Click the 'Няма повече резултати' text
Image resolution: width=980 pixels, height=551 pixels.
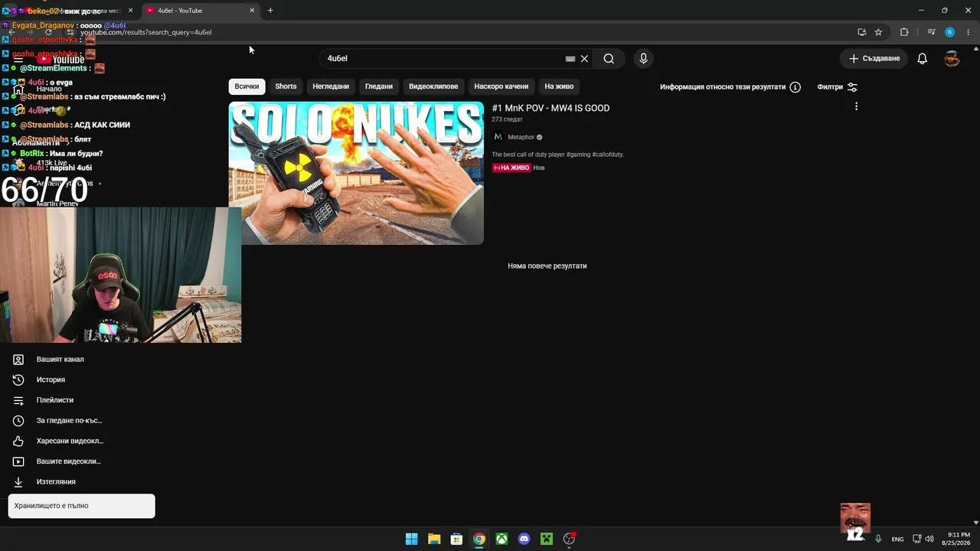click(547, 266)
